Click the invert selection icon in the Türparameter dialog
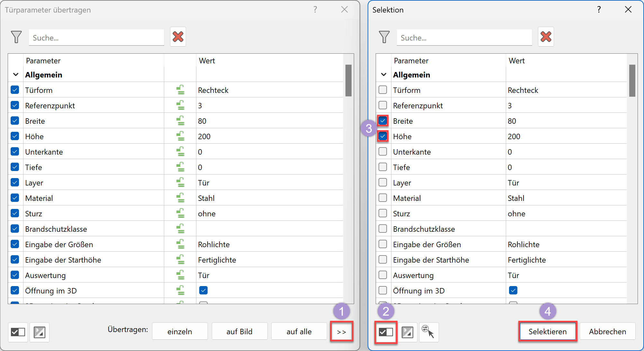 40,332
